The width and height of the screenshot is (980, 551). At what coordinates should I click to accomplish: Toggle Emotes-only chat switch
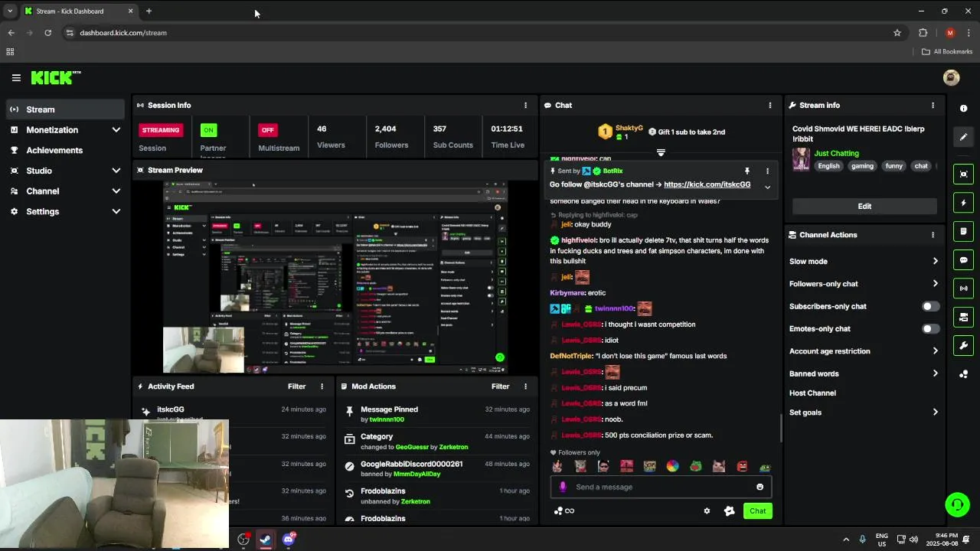click(x=930, y=329)
